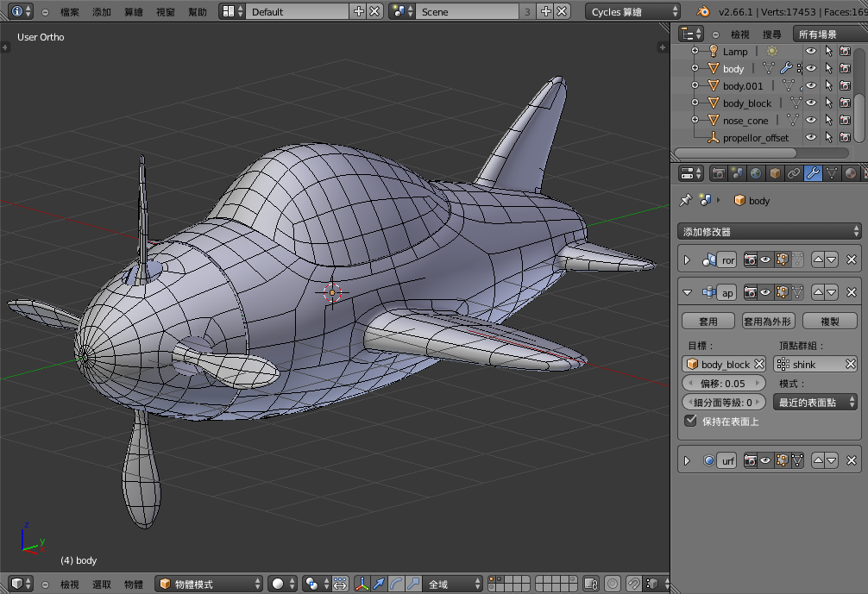The width and height of the screenshot is (868, 594).
Task: Hide the Lamp object in the outliner
Action: (x=810, y=52)
